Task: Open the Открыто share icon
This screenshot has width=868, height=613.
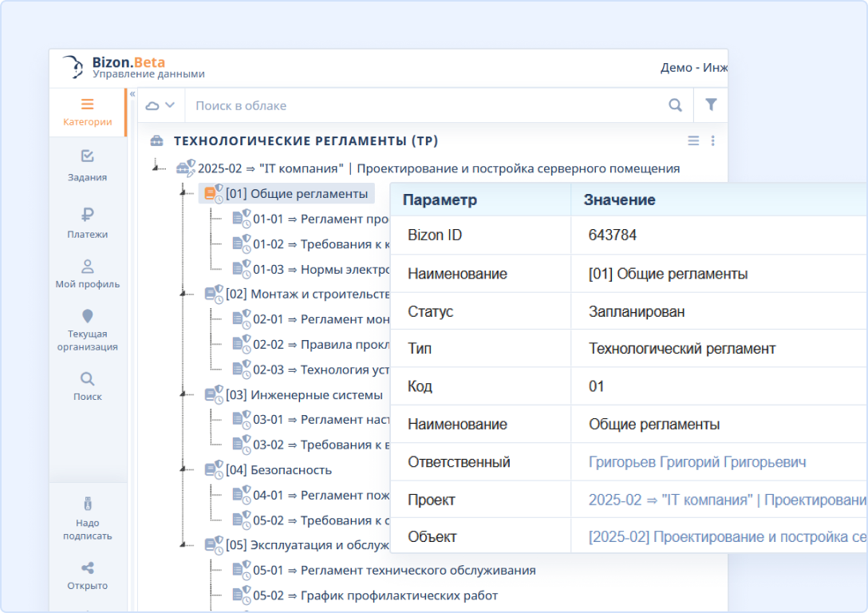Action: (x=87, y=575)
